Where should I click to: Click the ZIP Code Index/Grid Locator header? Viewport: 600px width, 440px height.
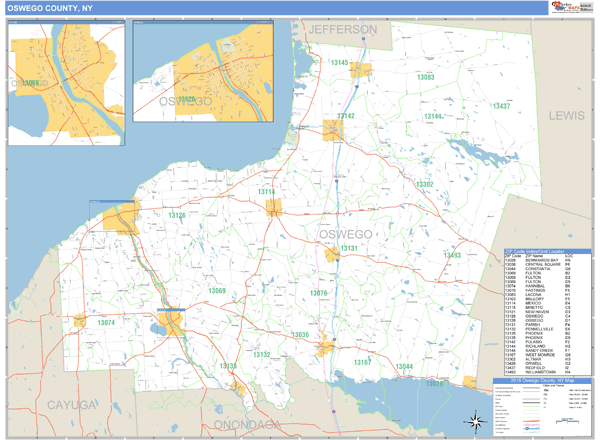(x=547, y=251)
